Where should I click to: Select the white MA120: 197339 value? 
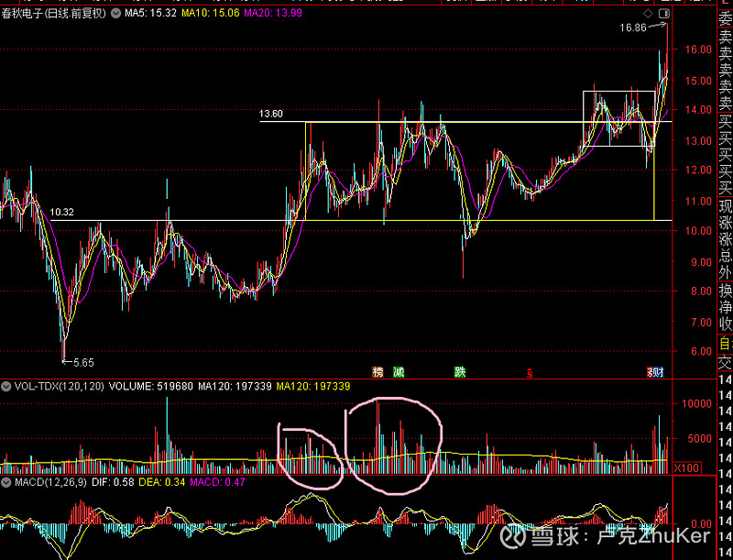(235, 387)
